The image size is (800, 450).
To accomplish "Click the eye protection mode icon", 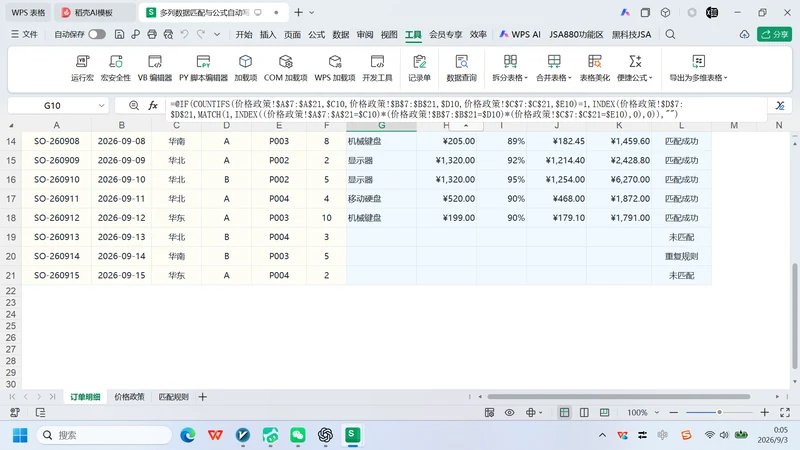I will 509,412.
